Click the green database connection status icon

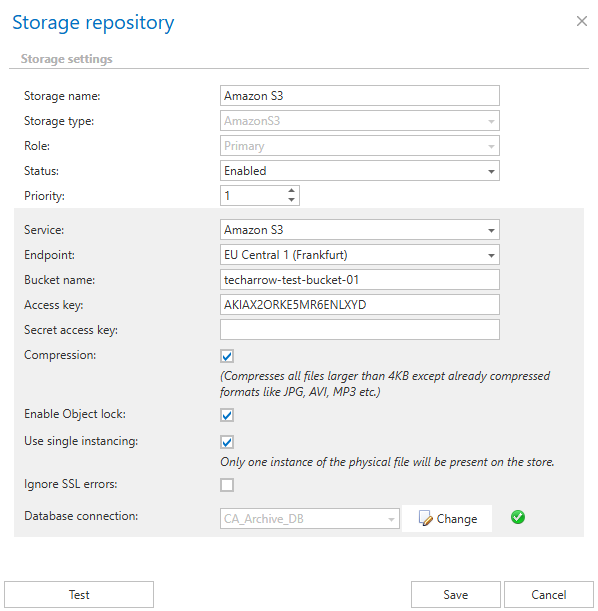[x=517, y=517]
